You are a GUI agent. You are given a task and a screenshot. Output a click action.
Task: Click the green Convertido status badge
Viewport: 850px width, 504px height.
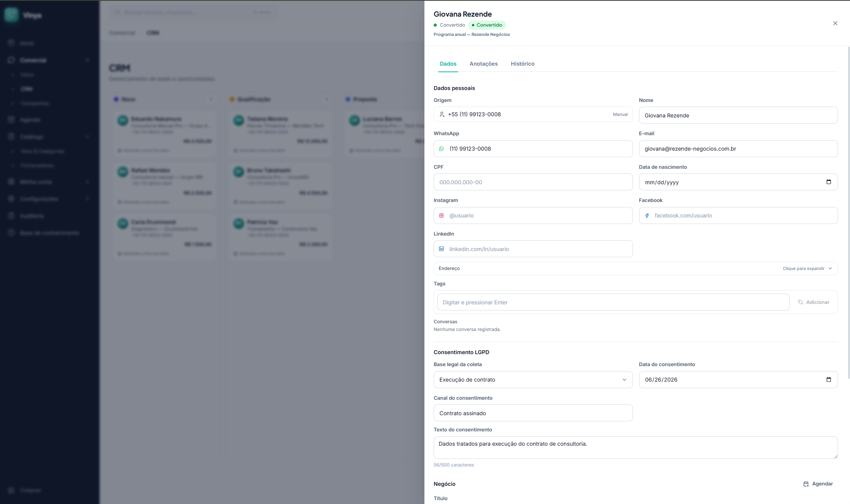(x=487, y=25)
